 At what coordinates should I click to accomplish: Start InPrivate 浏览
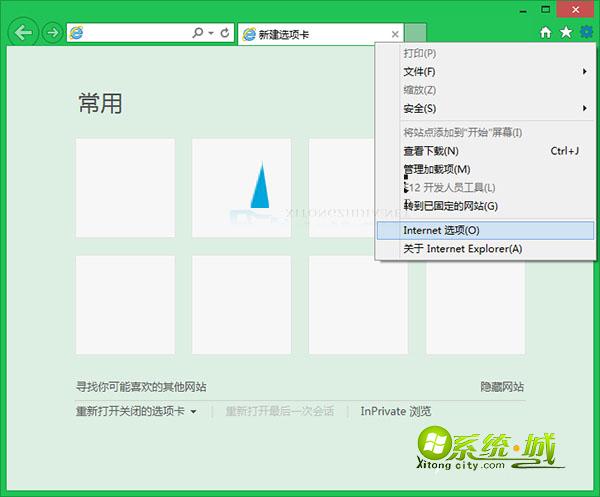pos(396,411)
